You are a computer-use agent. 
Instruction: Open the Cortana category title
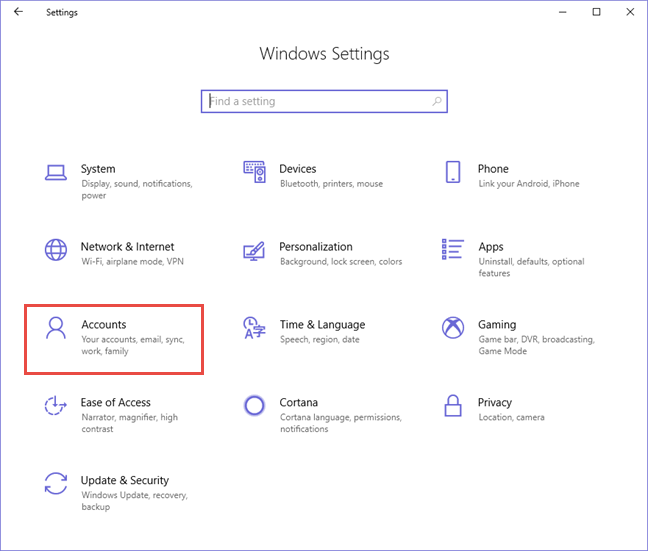pos(299,403)
